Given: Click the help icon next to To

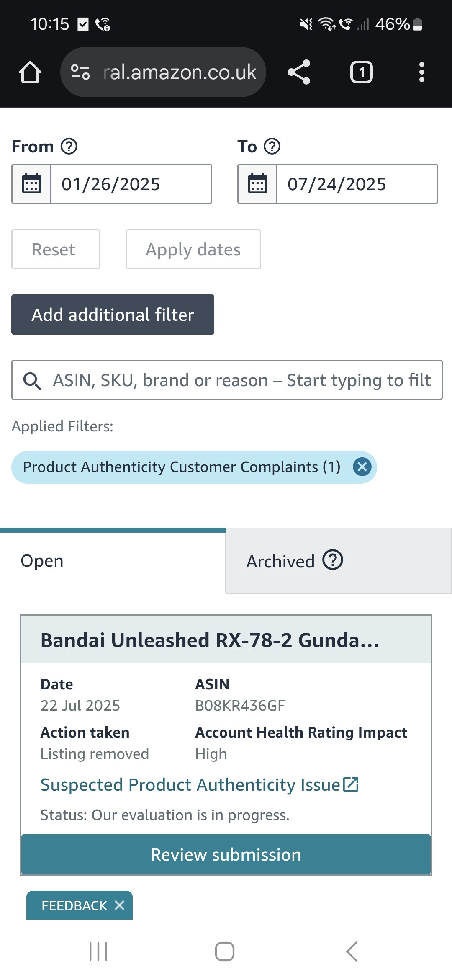Looking at the screenshot, I should (x=272, y=147).
